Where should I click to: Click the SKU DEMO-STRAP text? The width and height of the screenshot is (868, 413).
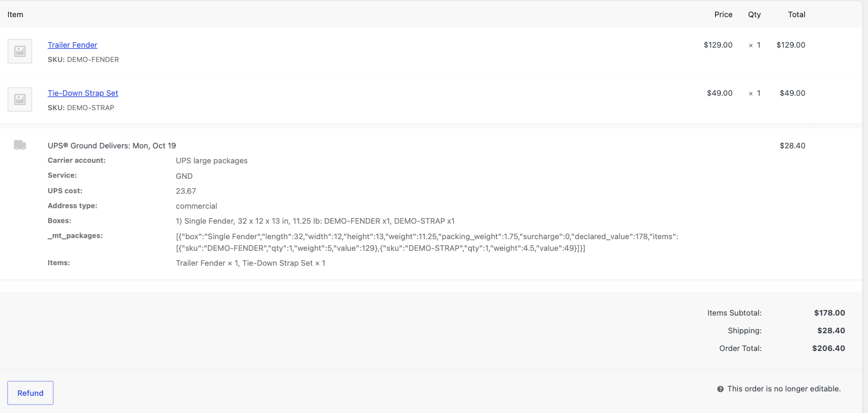(x=81, y=107)
